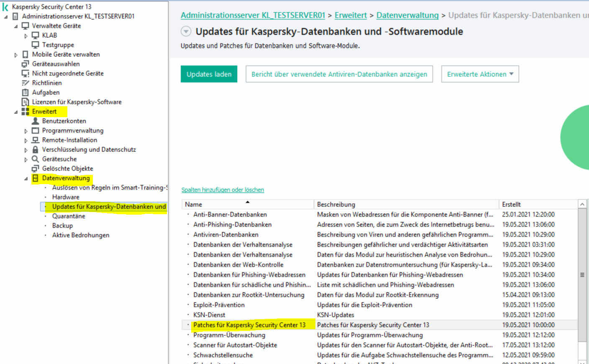
Task: Expand Mobile Geräte verwalten node
Action: click(16, 55)
